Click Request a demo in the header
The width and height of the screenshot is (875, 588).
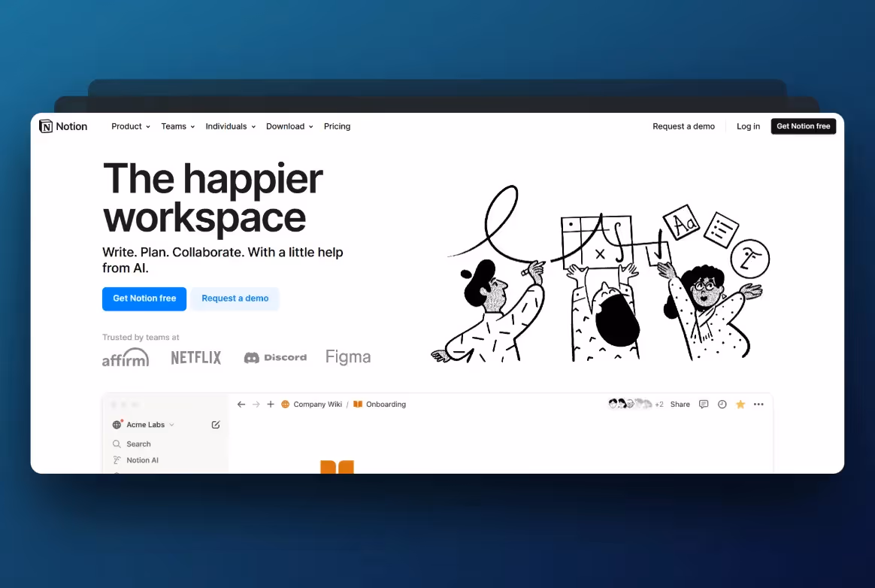pyautogui.click(x=683, y=126)
